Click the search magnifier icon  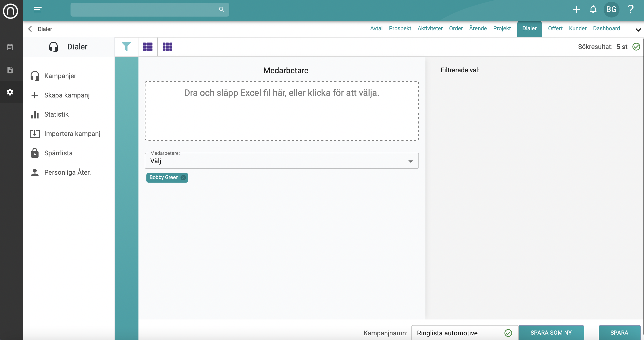click(222, 10)
